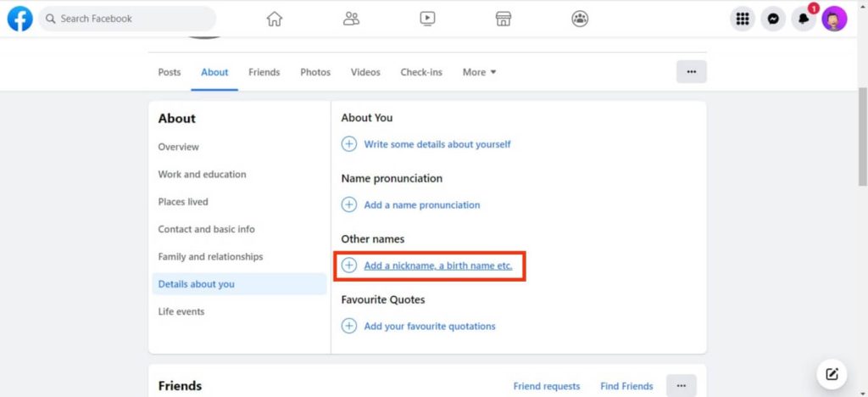Viewport: 868px width, 397px height.
Task: Open Find Friends link
Action: 626,387
